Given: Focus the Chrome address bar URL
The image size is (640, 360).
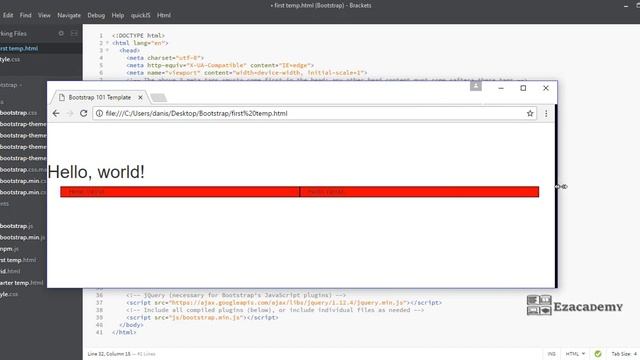Looking at the screenshot, I should (x=196, y=113).
